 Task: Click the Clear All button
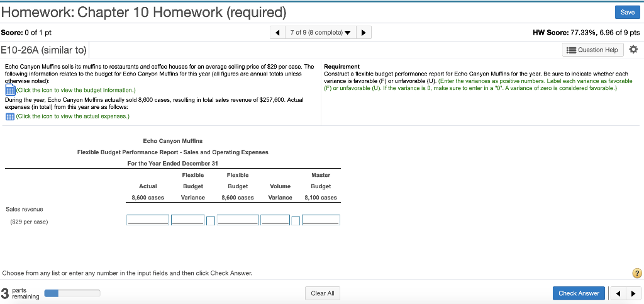[323, 293]
